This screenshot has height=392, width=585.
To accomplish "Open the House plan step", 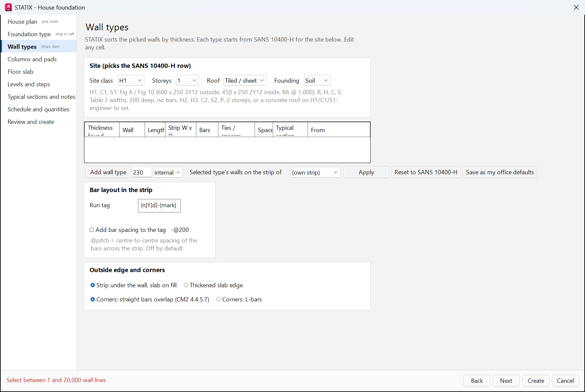I will [x=39, y=21].
